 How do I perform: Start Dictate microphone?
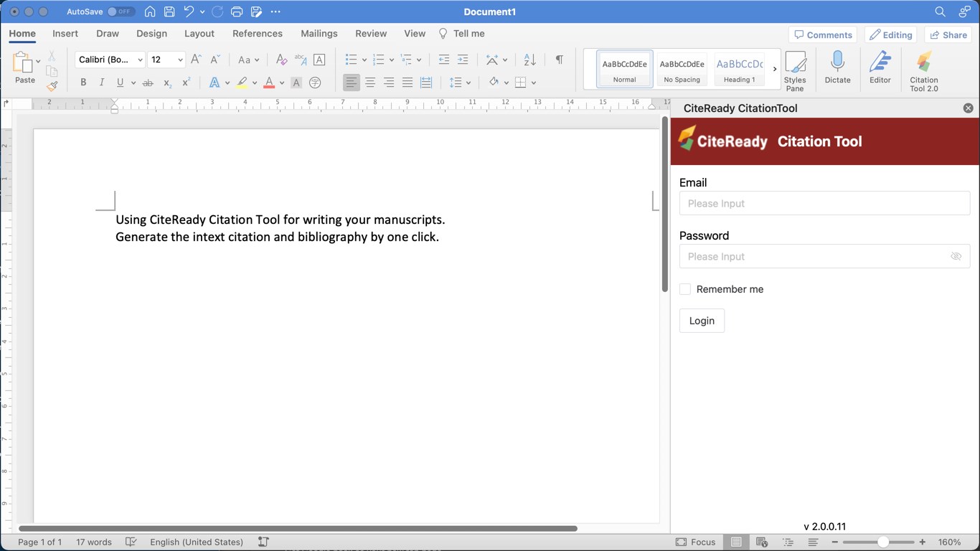(837, 68)
